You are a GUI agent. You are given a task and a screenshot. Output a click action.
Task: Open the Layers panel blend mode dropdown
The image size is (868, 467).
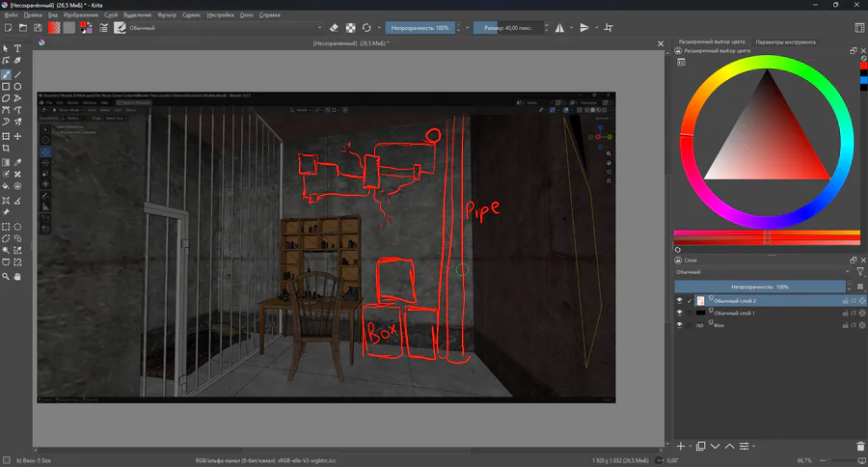click(762, 272)
